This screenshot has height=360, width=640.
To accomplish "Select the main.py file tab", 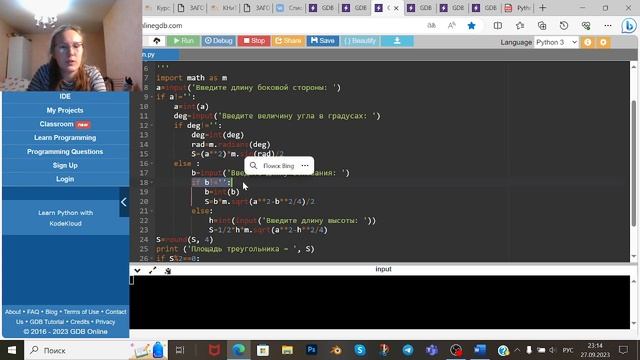I will (x=160, y=55).
